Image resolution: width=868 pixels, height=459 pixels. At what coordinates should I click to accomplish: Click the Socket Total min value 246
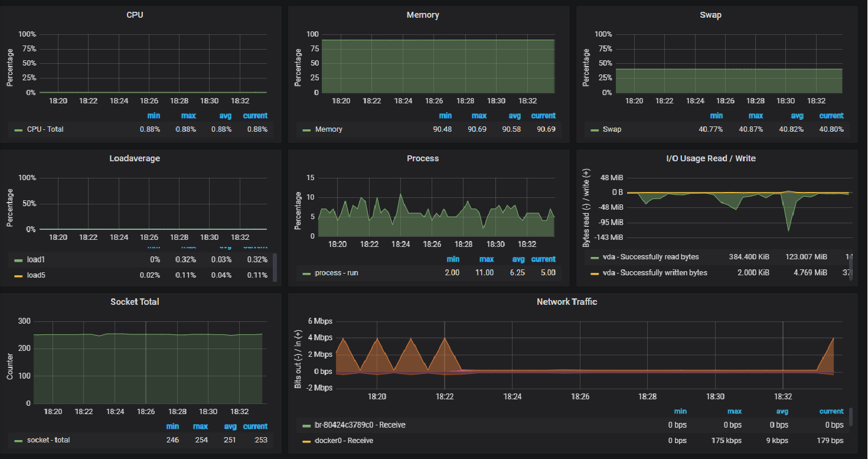[173, 440]
